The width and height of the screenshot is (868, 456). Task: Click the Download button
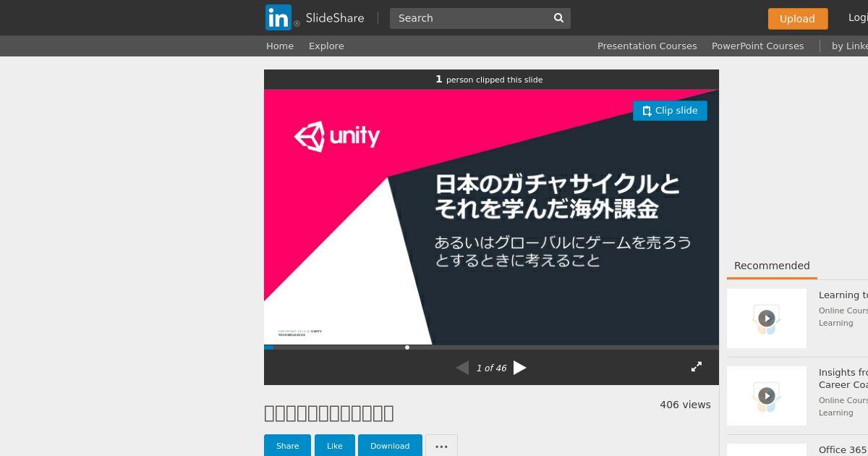pos(390,446)
